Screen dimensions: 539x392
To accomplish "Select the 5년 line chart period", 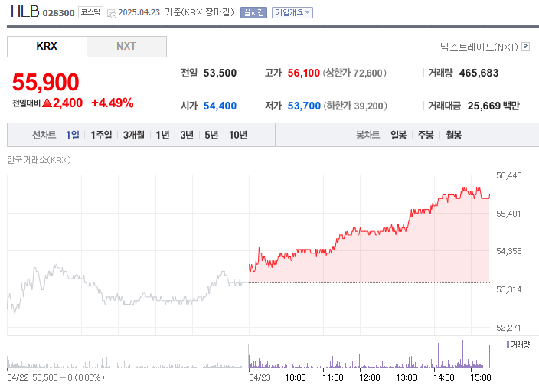I will [x=211, y=135].
